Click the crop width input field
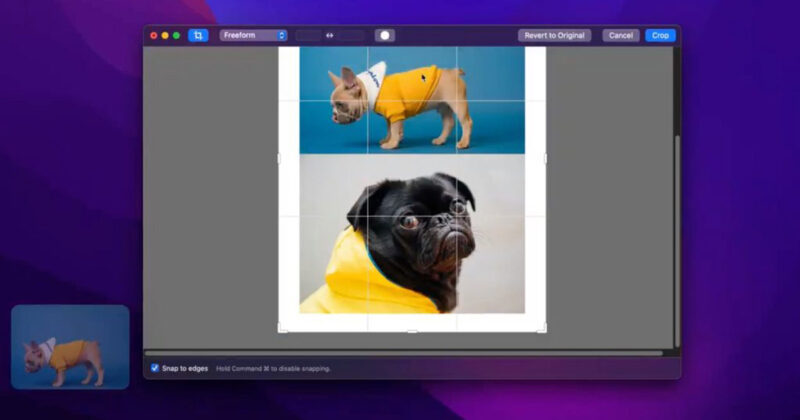 click(x=309, y=35)
